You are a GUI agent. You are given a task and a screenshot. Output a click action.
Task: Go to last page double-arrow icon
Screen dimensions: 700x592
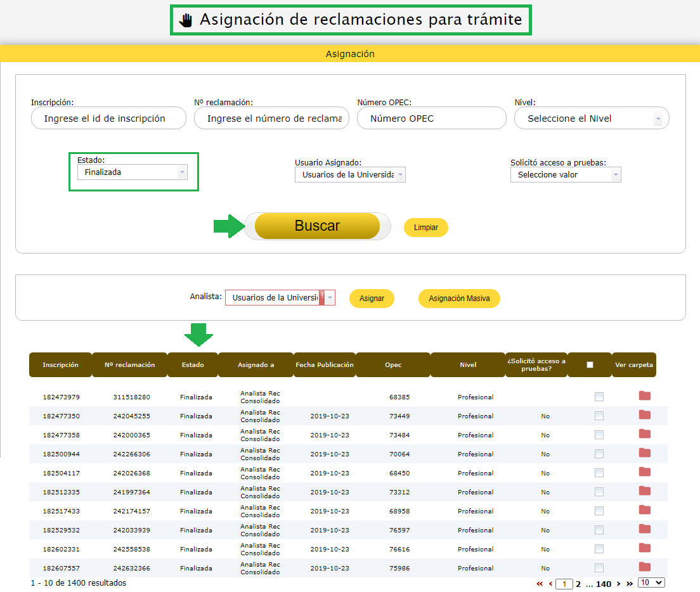pos(630,584)
